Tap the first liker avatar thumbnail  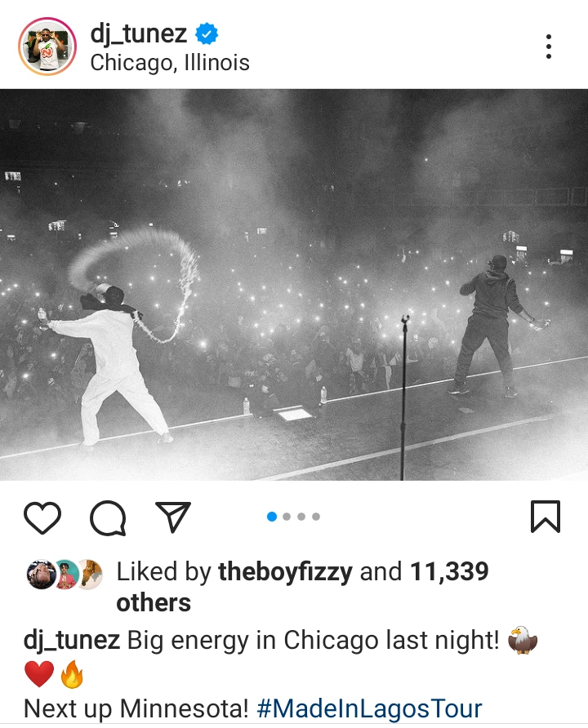click(x=41, y=575)
